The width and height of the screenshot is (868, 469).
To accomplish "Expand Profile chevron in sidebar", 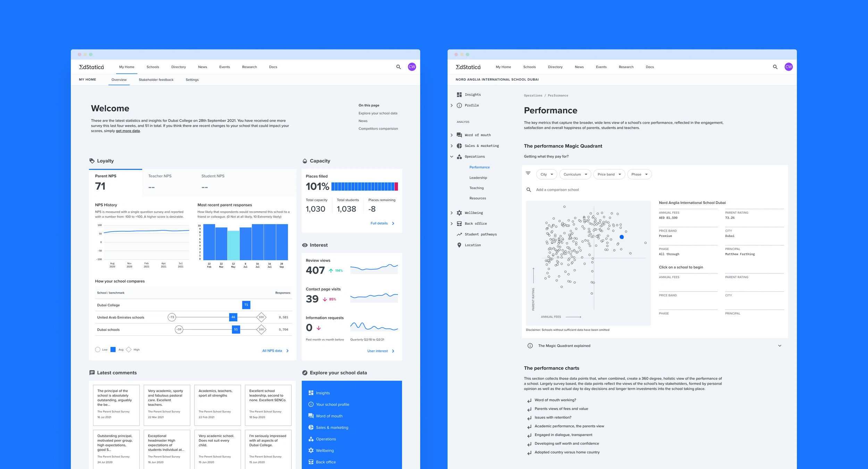I will [452, 105].
